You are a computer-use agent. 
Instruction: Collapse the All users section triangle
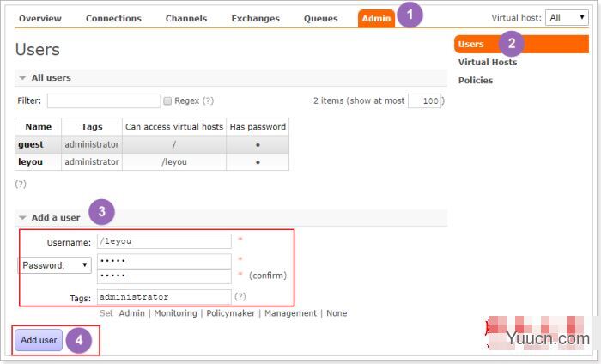[22, 78]
